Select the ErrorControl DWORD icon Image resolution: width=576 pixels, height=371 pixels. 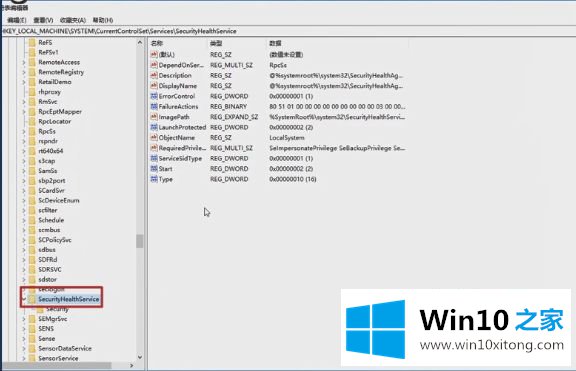point(154,96)
